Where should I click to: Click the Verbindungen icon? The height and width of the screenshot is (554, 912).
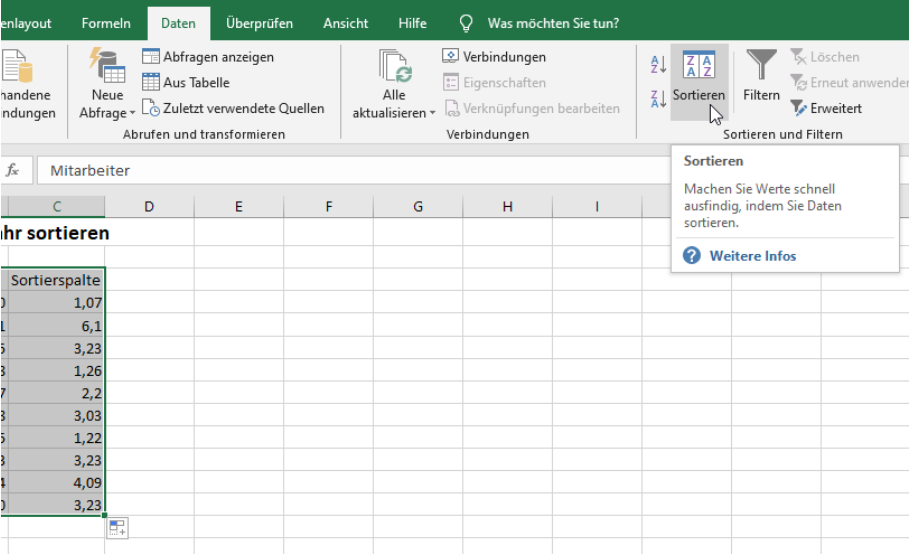pyautogui.click(x=450, y=56)
